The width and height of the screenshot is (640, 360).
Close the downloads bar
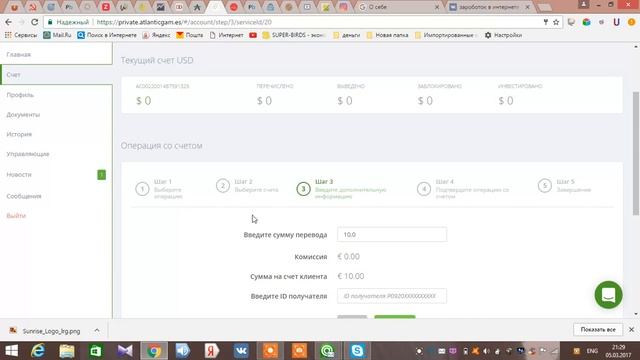coord(631,329)
